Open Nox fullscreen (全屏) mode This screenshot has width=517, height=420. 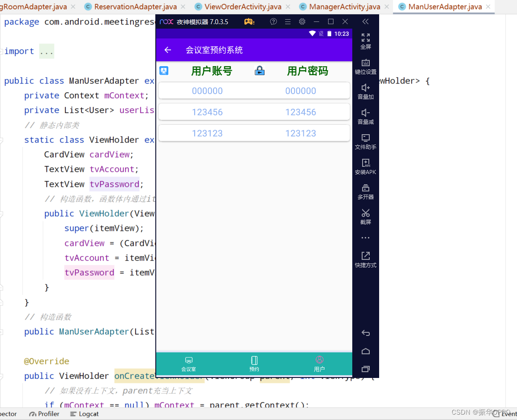click(365, 41)
